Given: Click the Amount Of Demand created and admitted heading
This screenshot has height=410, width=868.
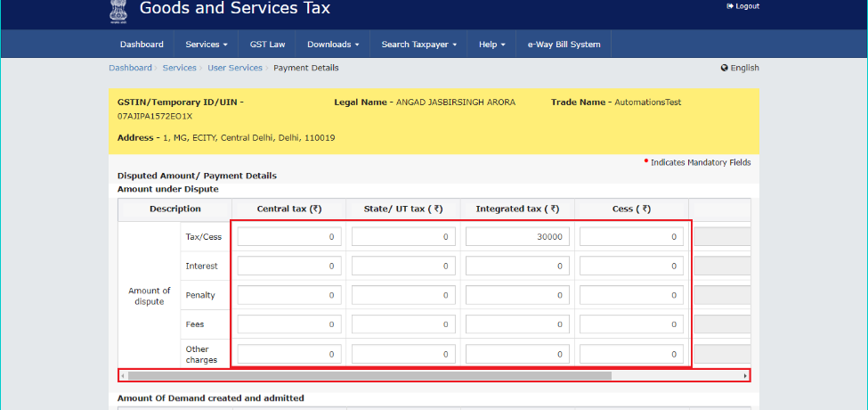Looking at the screenshot, I should click(211, 398).
